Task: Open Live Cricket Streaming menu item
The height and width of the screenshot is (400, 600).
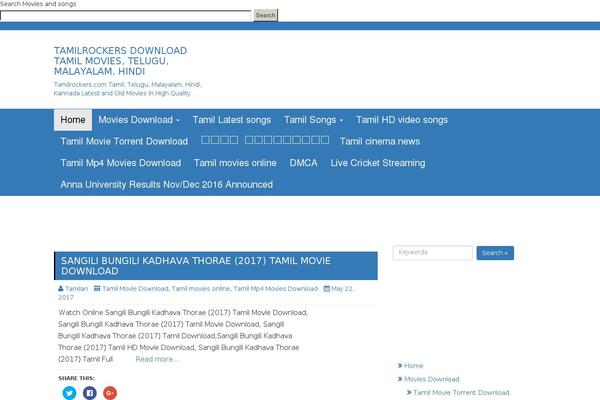Action: (378, 163)
